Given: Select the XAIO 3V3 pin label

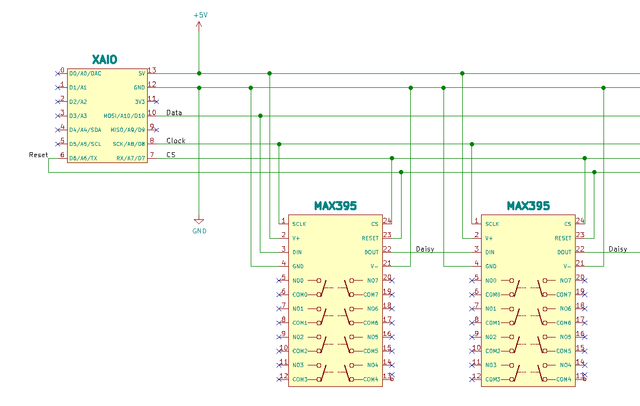Looking at the screenshot, I should coord(140,102).
